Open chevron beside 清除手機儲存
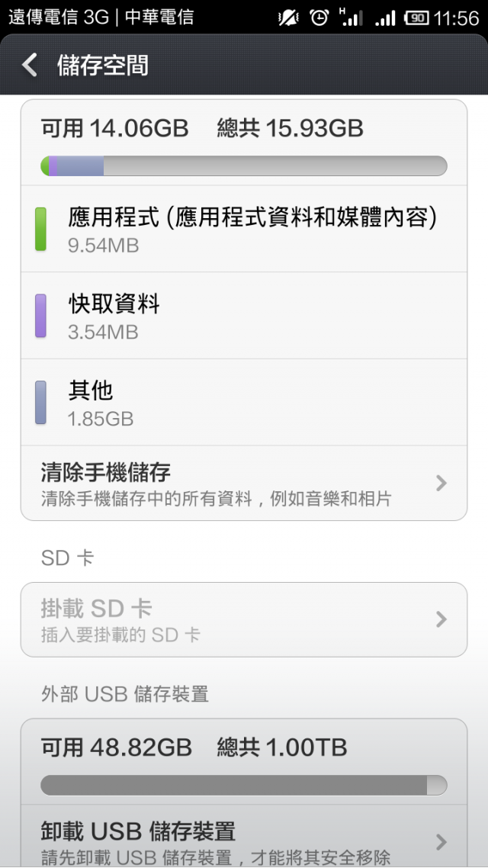This screenshot has width=488, height=868. (x=441, y=484)
